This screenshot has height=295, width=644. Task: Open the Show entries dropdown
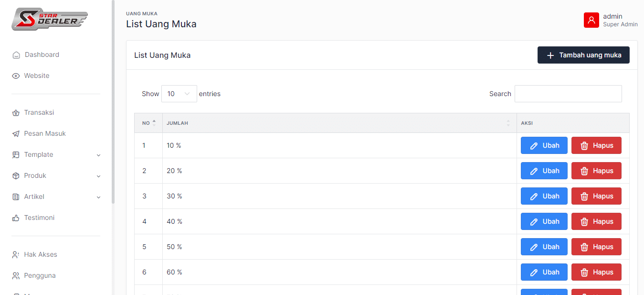click(x=179, y=94)
